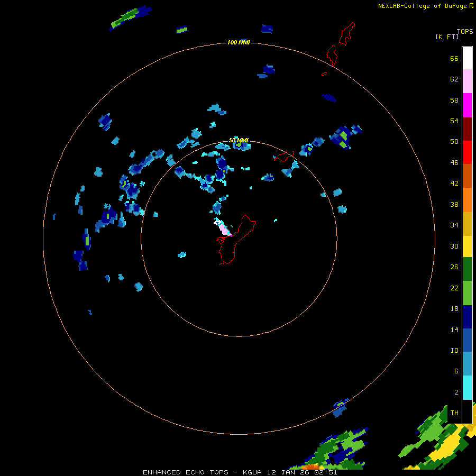Click the "38" scale label
The width and height of the screenshot is (476, 476).
click(x=454, y=205)
